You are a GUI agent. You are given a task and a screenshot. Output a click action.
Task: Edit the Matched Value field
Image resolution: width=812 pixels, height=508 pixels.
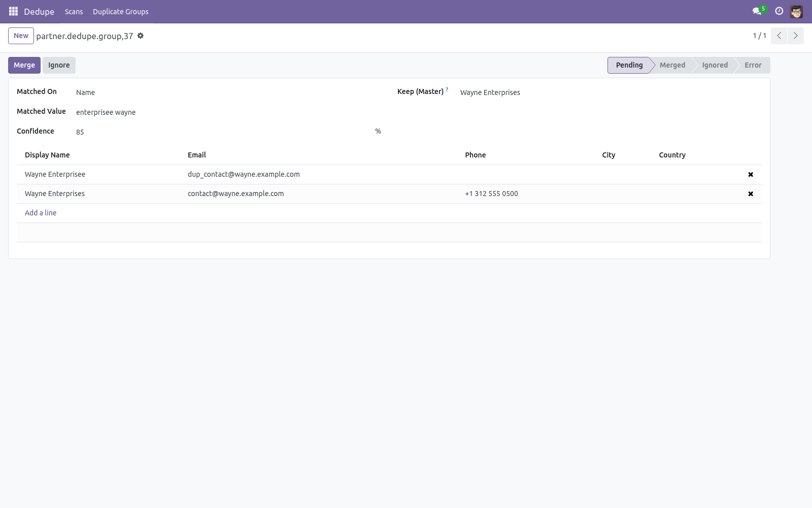[x=228, y=112]
